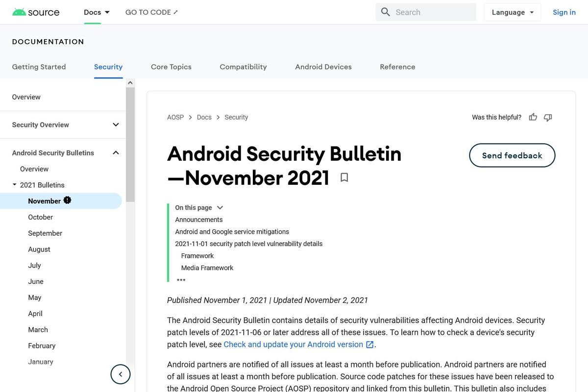Open Overview under Android Security Bulletins
The width and height of the screenshot is (588, 392).
[34, 169]
